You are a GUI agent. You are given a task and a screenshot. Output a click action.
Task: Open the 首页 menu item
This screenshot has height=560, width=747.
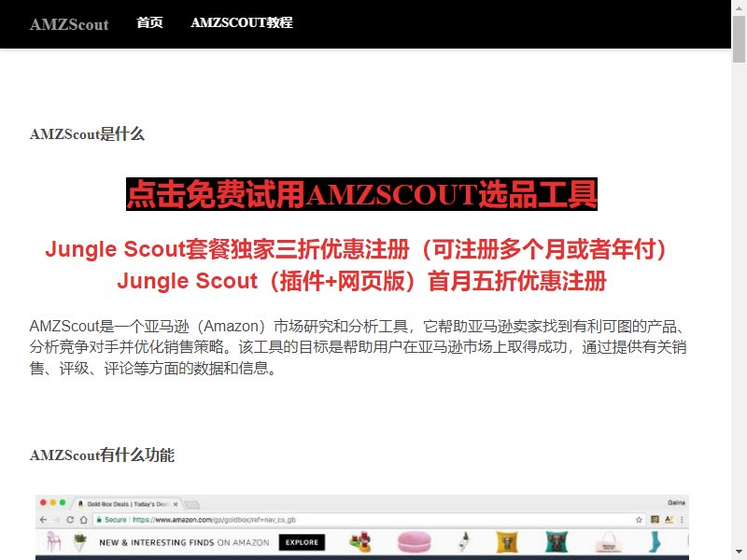(x=149, y=22)
